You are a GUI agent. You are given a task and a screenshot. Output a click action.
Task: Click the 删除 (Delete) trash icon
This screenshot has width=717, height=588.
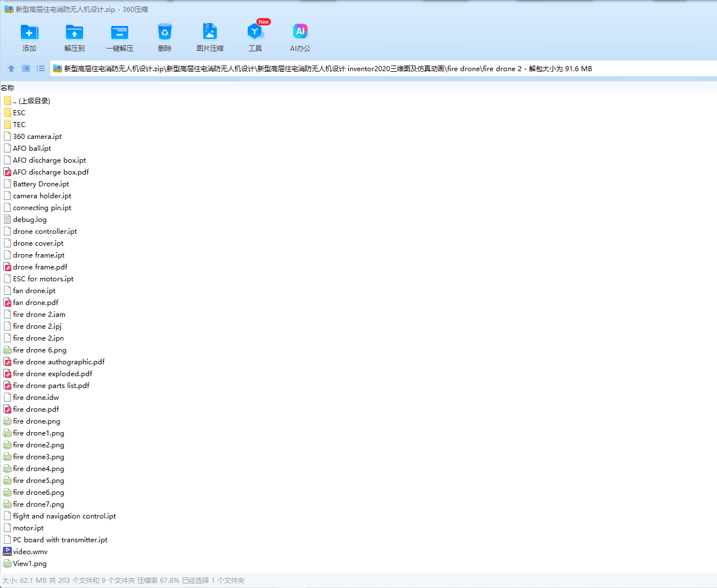pos(165,32)
